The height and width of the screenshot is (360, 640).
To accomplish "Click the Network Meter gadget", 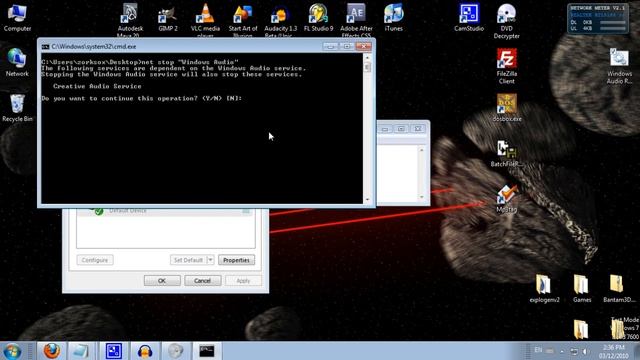I will click(x=598, y=19).
